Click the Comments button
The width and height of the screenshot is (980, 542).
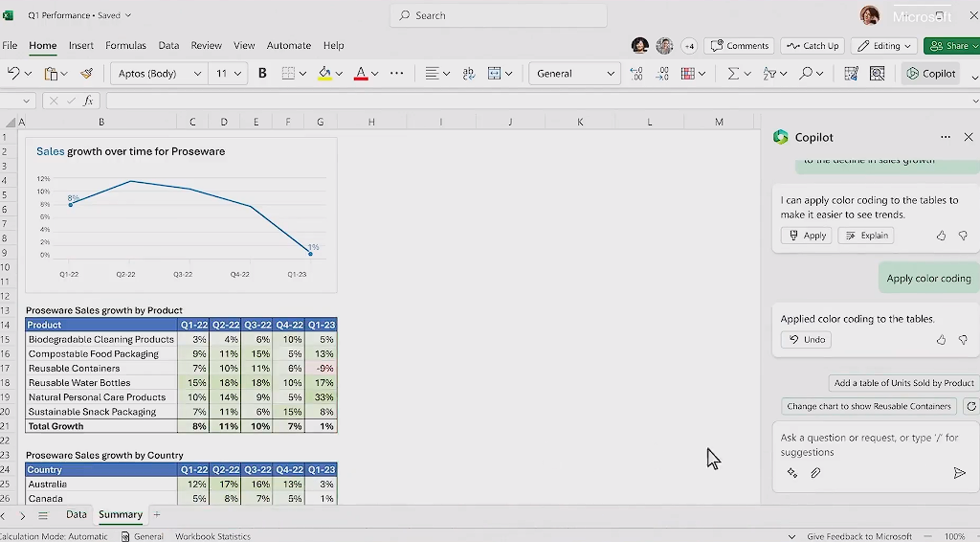point(740,46)
